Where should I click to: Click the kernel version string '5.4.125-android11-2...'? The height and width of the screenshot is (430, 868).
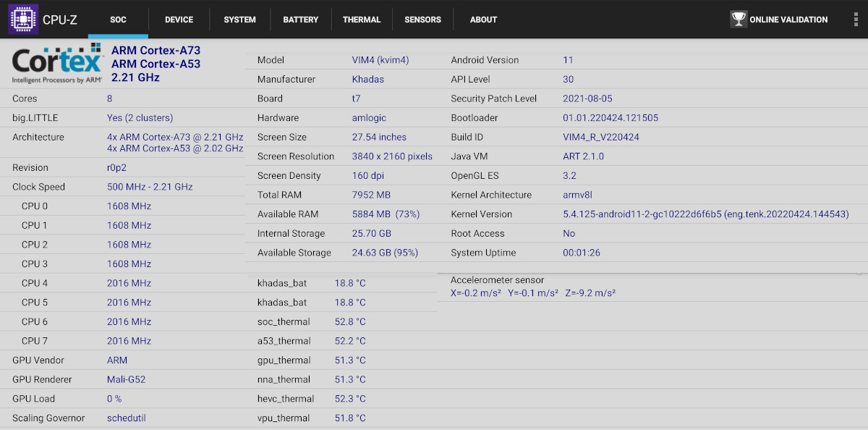(706, 214)
